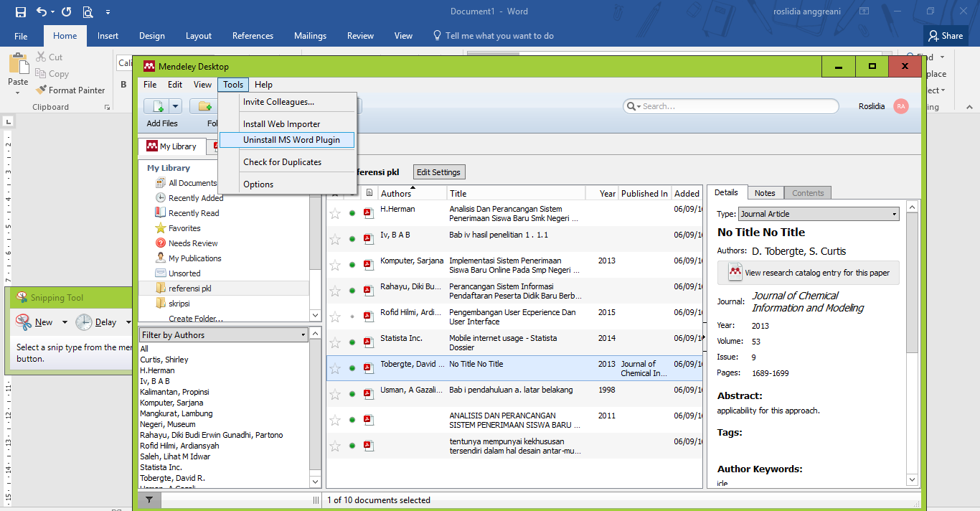980x511 pixels.
Task: Click the Copy command in Word Clipboard group
Action: (52, 73)
